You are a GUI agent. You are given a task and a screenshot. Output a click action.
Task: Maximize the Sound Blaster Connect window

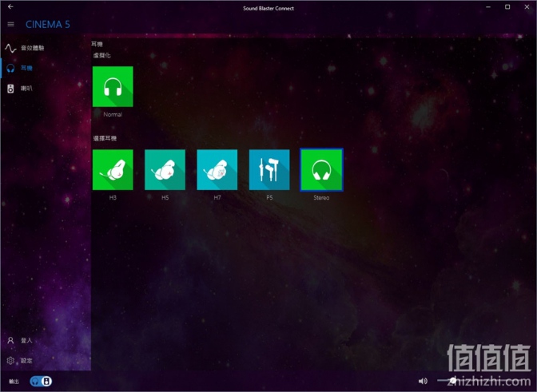click(x=507, y=7)
